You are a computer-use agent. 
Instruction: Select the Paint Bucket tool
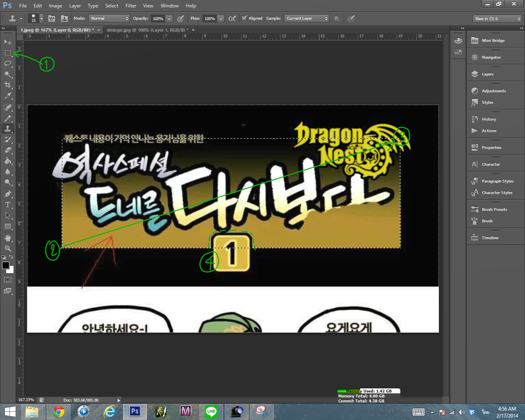pyautogui.click(x=8, y=161)
